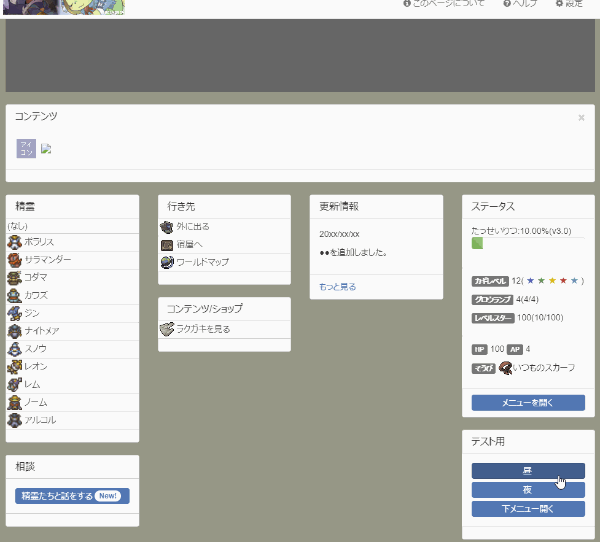
Task: Open the ワールドマップ globe icon
Action: 167,262
